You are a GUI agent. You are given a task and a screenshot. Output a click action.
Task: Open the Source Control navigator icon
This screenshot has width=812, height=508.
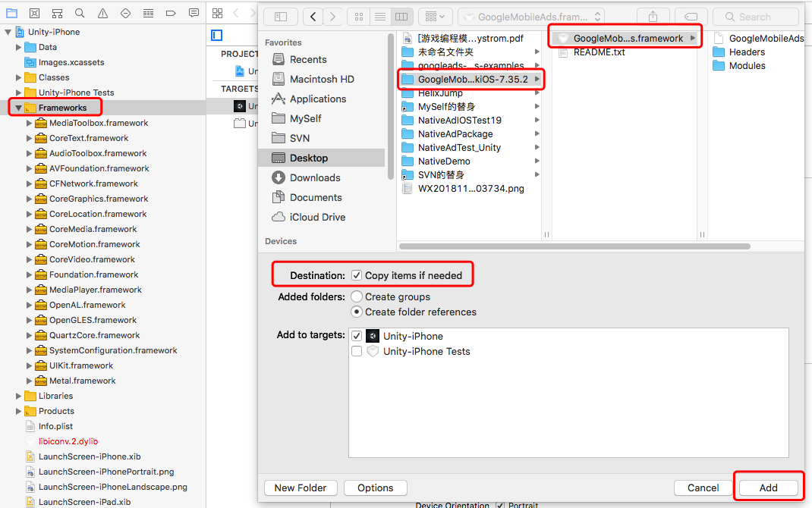[x=34, y=14]
